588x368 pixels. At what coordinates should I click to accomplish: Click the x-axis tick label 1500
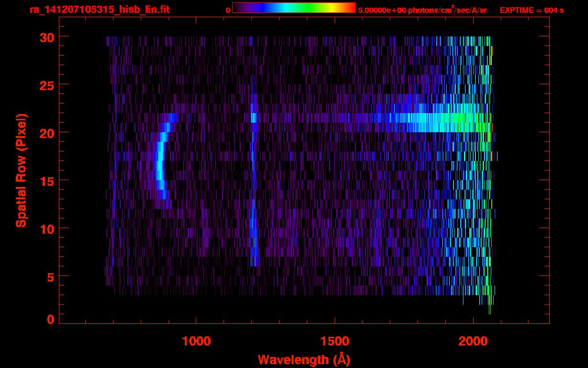335,341
